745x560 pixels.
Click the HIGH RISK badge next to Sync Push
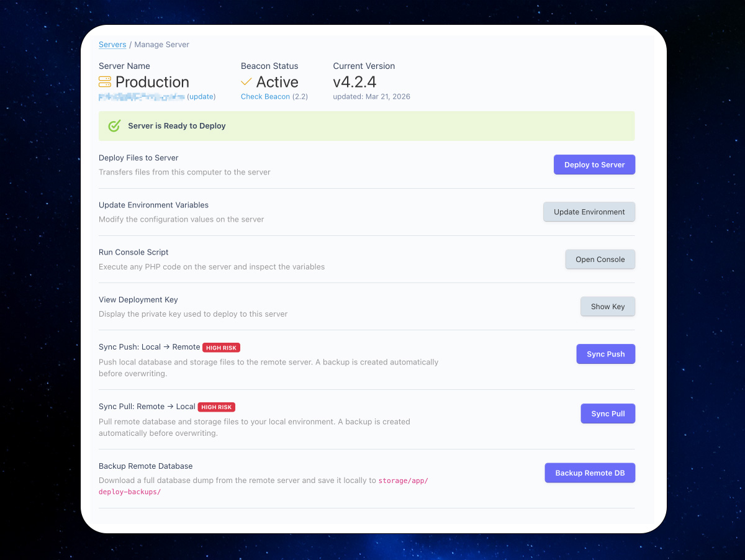click(222, 348)
